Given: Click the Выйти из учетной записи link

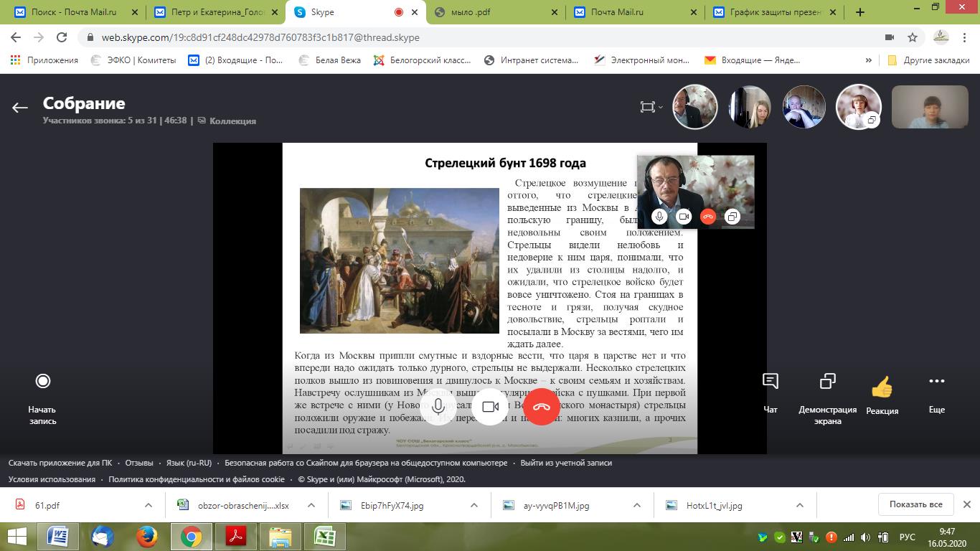Looking at the screenshot, I should pyautogui.click(x=566, y=463).
